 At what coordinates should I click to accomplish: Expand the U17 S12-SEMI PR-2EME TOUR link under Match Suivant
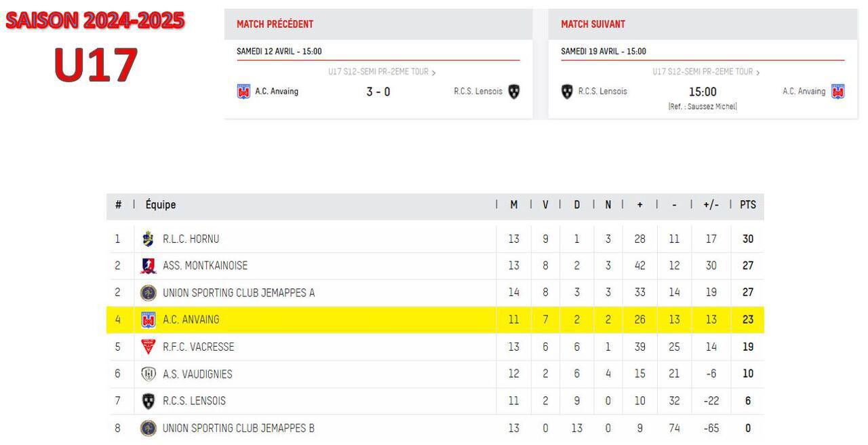(x=706, y=72)
